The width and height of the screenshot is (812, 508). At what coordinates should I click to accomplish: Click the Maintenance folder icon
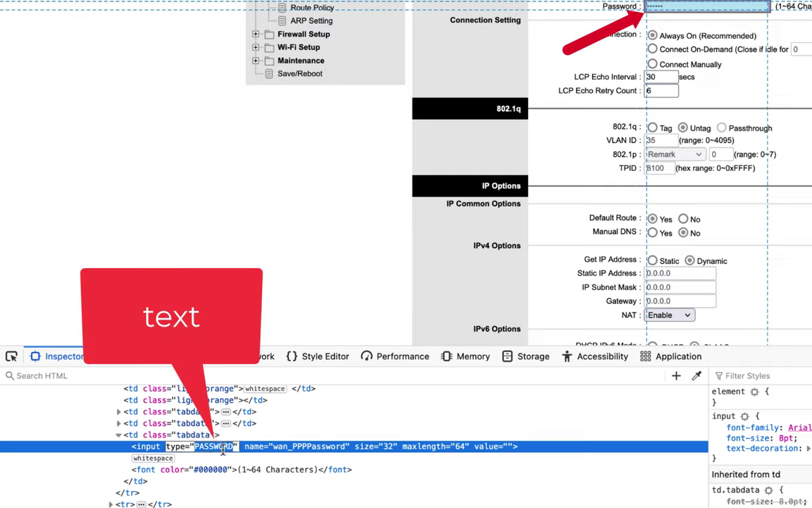click(269, 61)
